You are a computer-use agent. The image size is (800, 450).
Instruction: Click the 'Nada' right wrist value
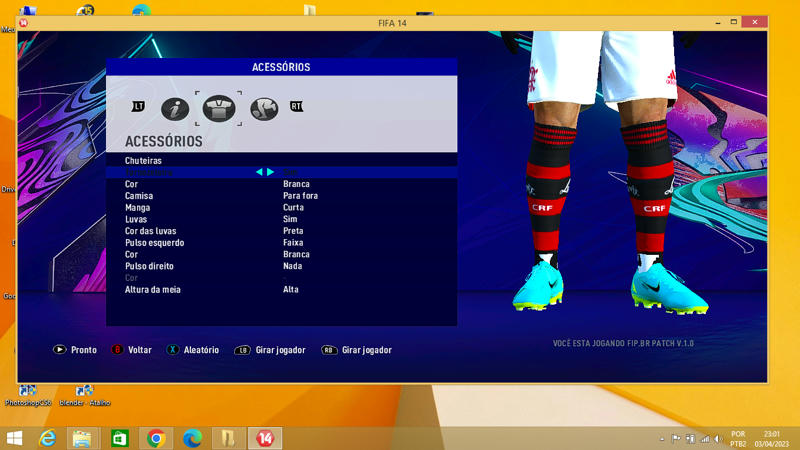[x=292, y=266]
